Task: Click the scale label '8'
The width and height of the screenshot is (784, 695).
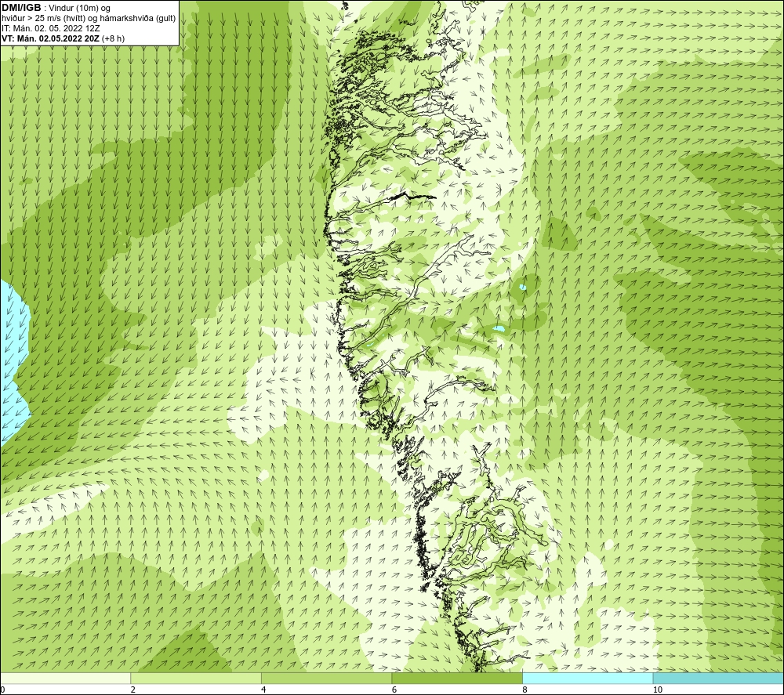Action: (x=524, y=690)
